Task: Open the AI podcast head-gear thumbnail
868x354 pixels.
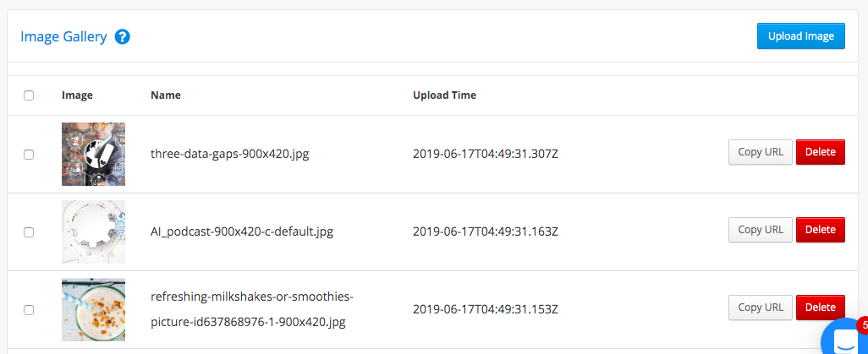Action: tap(94, 231)
